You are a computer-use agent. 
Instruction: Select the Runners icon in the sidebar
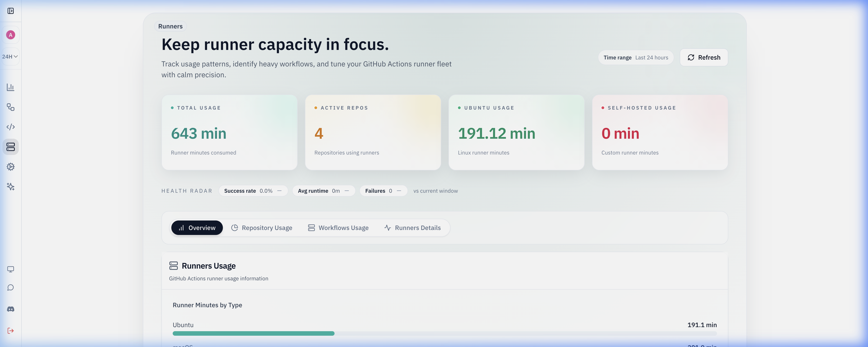11,147
